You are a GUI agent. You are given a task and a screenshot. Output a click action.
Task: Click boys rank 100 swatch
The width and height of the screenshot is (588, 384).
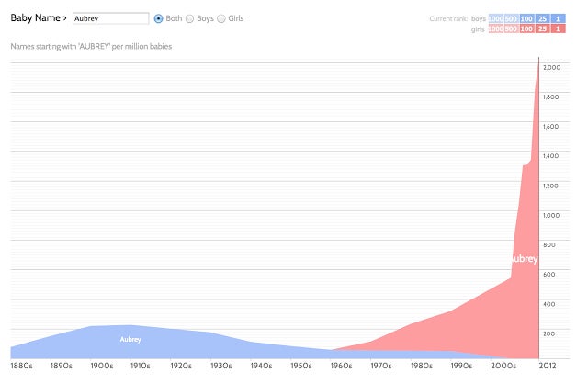tap(526, 18)
